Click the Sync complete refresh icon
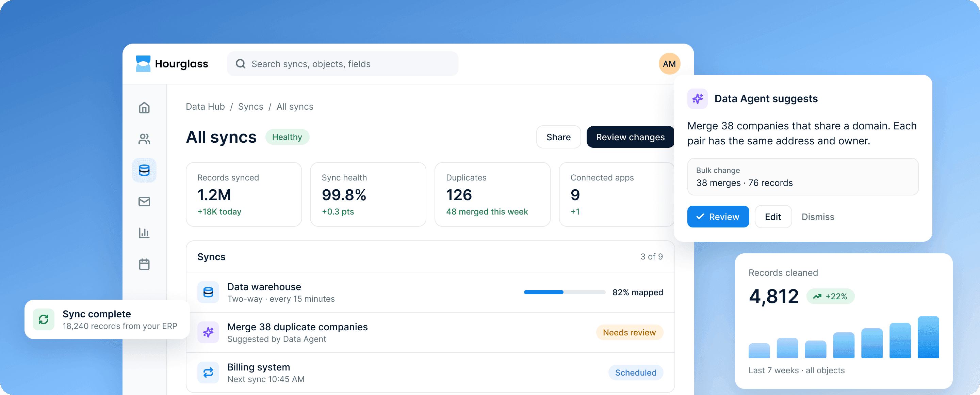 click(x=44, y=319)
